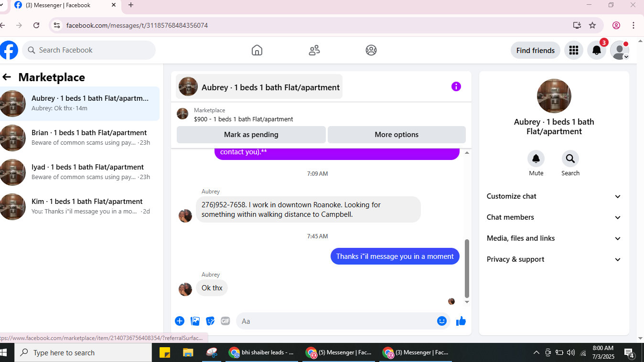
Task: View site information icon in address bar
Action: pyautogui.click(x=57, y=25)
